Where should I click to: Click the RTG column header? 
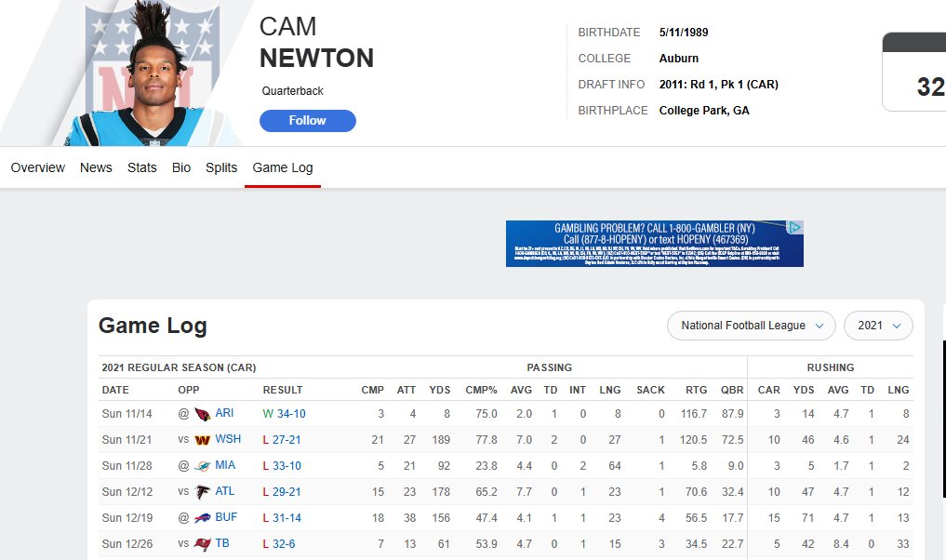[696, 390]
